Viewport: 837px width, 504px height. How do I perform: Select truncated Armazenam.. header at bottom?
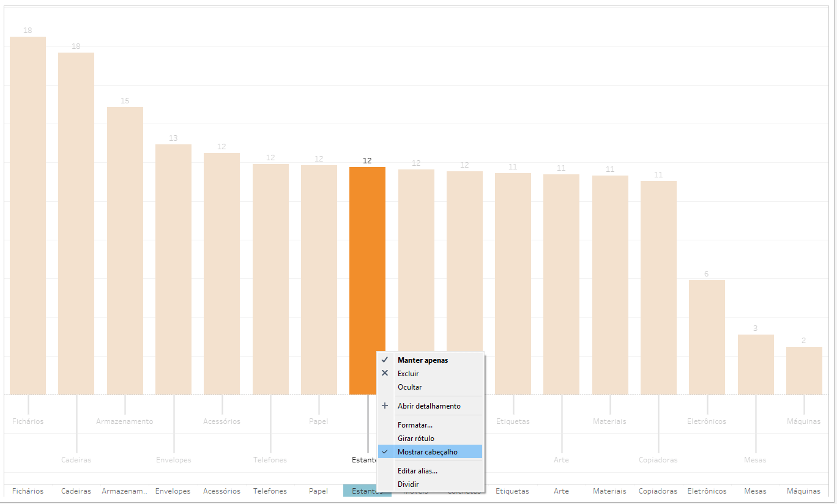pos(125,491)
